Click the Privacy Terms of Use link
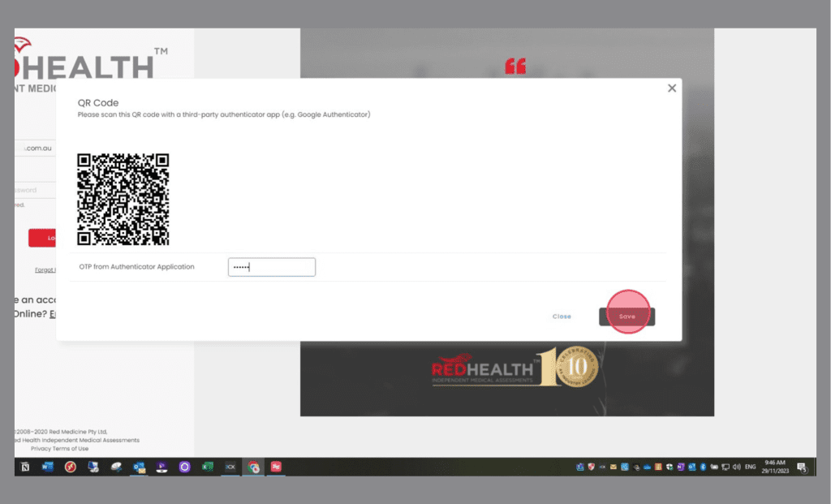Image resolution: width=831 pixels, height=504 pixels. (59, 449)
